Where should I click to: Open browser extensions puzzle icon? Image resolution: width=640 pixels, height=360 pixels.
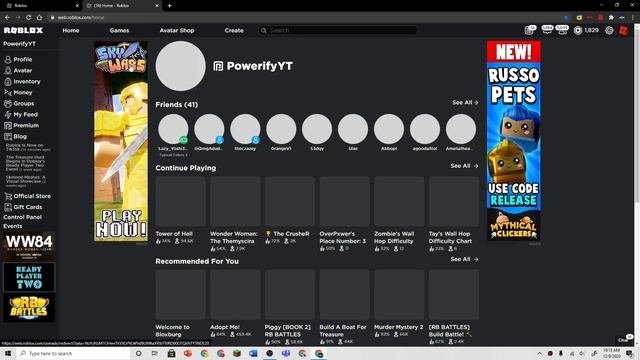(x=611, y=18)
